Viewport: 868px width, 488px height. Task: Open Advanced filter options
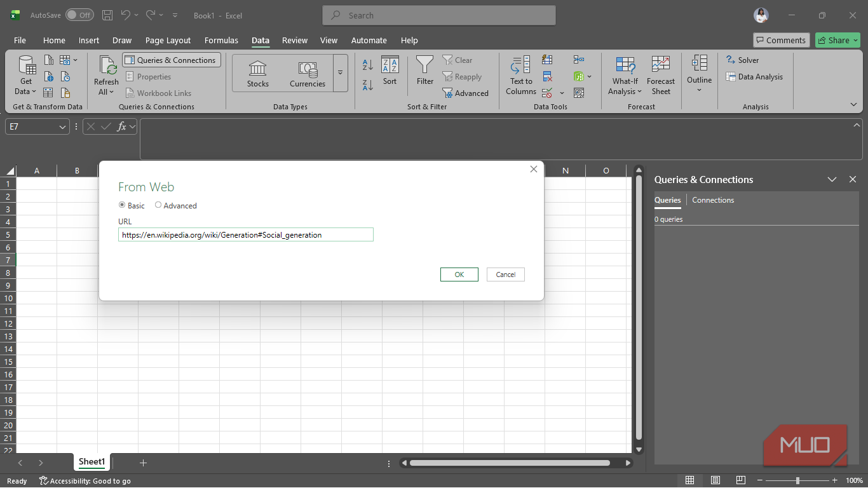(x=466, y=93)
